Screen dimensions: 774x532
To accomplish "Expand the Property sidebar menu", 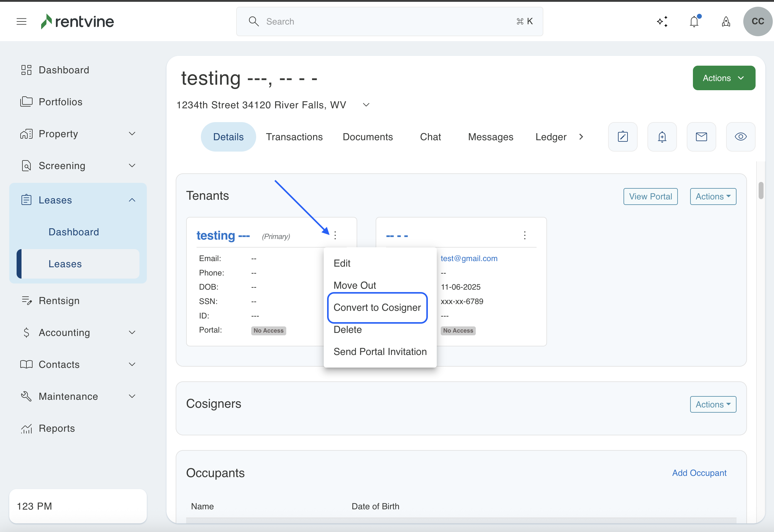I will pos(132,134).
